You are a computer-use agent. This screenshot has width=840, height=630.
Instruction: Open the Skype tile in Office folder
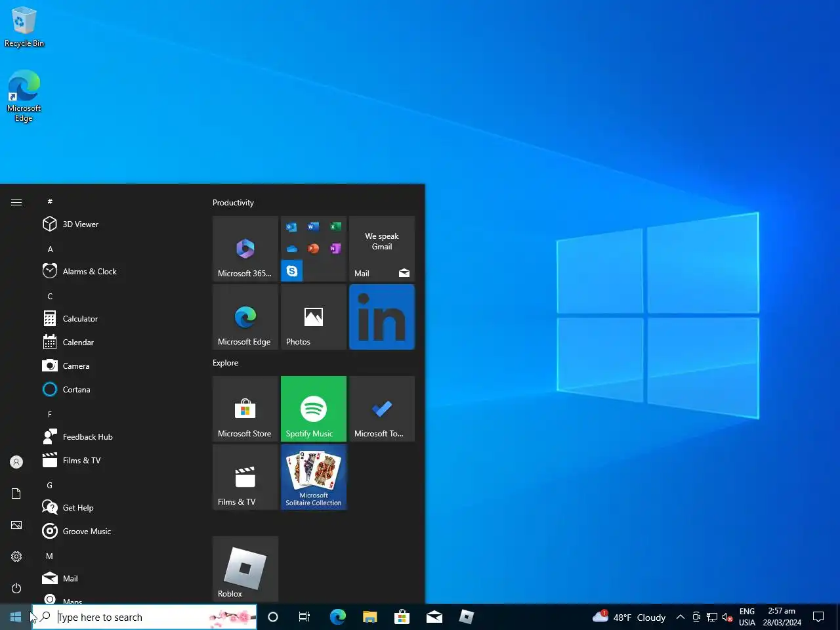click(x=292, y=271)
